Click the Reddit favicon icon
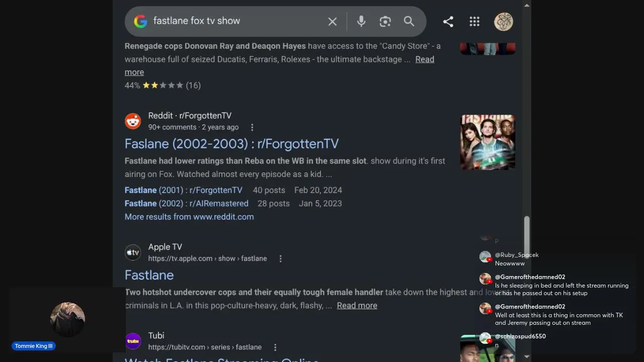The width and height of the screenshot is (644, 362). (x=133, y=121)
